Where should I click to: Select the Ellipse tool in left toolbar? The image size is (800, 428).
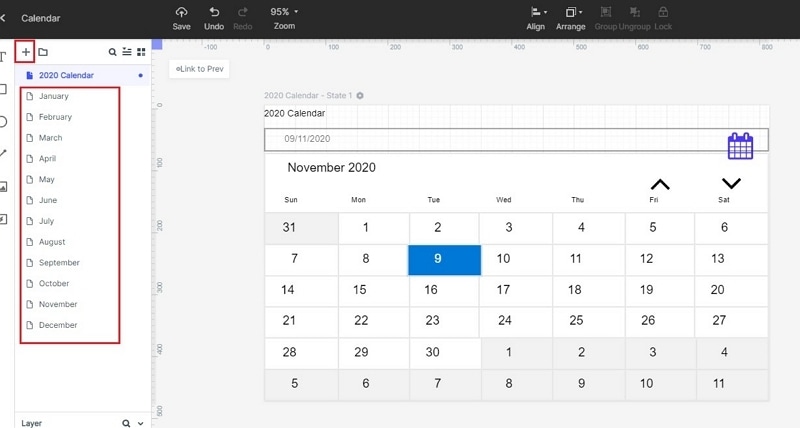[3, 122]
